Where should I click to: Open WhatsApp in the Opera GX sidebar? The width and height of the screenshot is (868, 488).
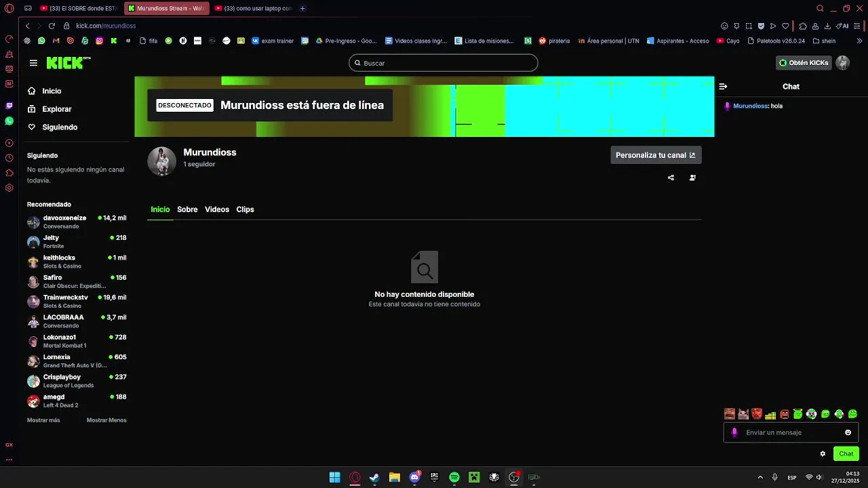[x=9, y=121]
